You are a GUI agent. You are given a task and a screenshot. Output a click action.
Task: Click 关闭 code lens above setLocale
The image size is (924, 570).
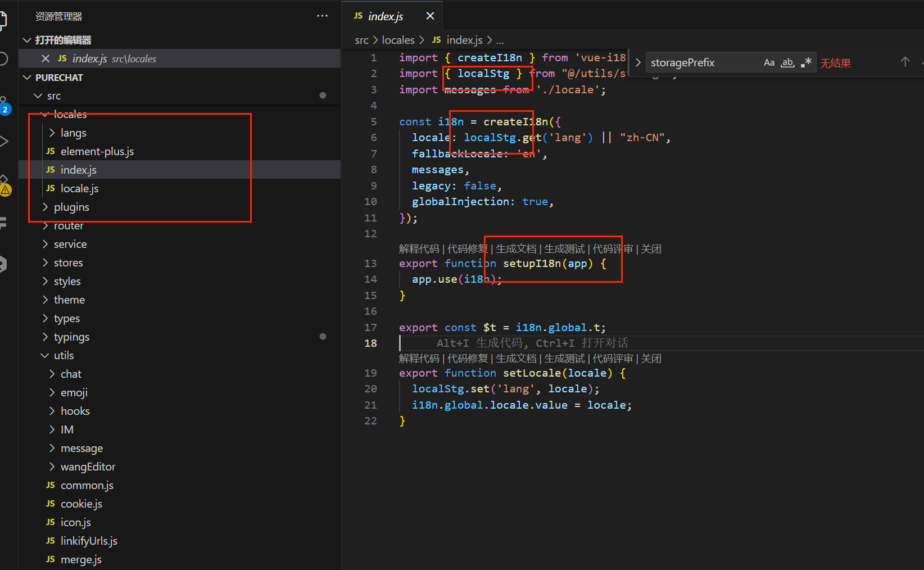tap(651, 358)
